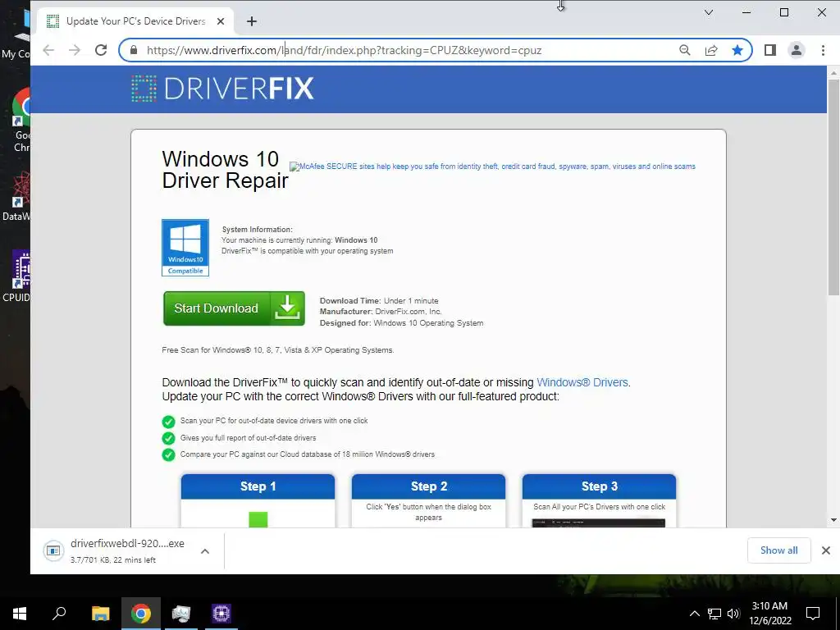
Task: Click the Chrome taskbar icon
Action: [141, 614]
